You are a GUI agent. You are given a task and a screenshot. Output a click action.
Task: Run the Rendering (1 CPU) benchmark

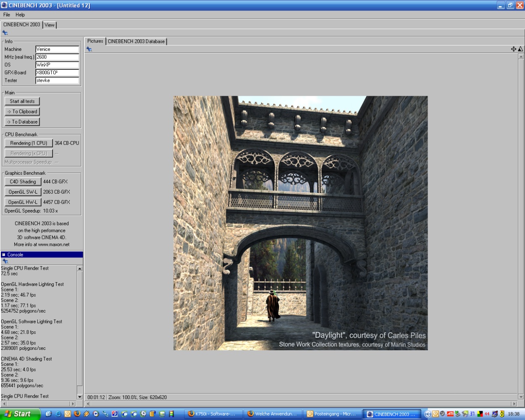[x=29, y=143]
